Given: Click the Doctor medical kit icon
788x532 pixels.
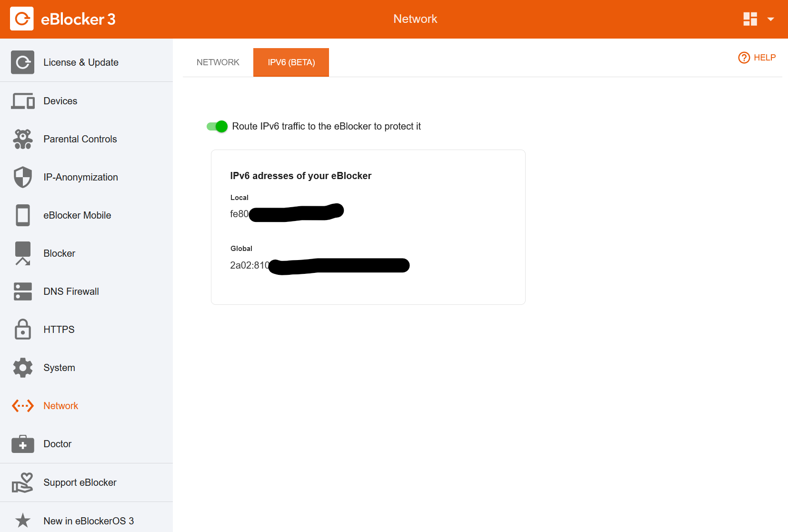Looking at the screenshot, I should tap(22, 444).
